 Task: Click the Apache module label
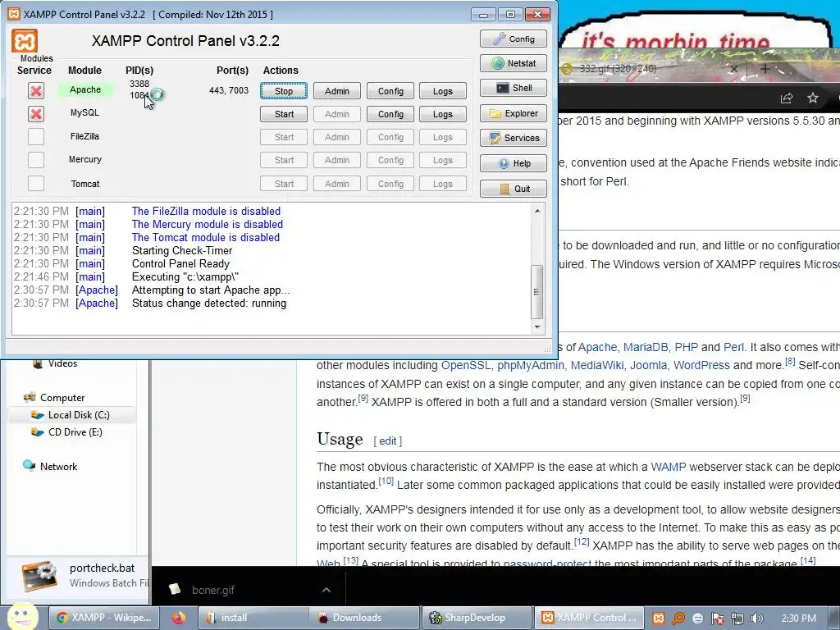[85, 89]
